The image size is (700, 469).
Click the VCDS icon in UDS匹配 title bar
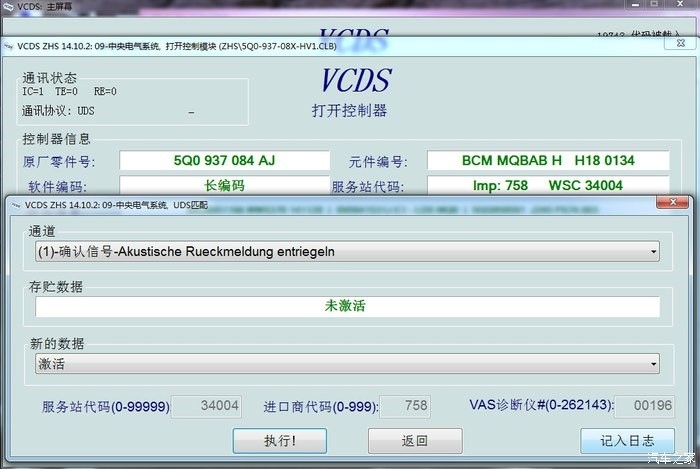16,205
